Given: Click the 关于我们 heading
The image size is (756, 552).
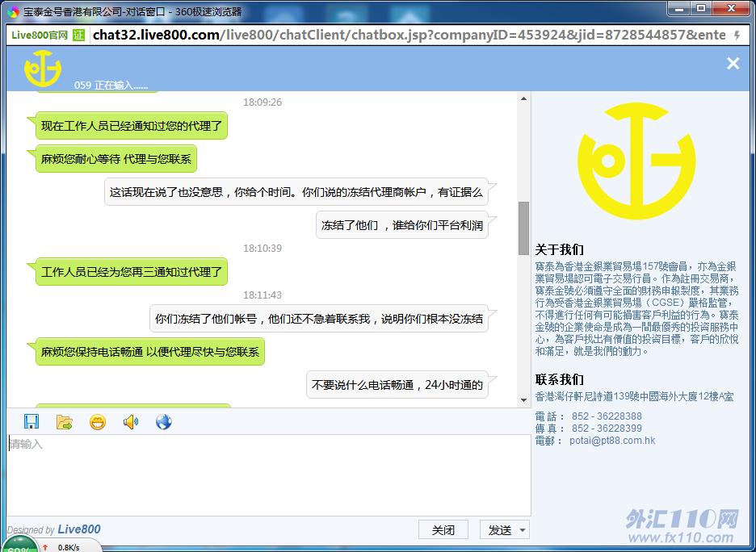Looking at the screenshot, I should click(559, 249).
